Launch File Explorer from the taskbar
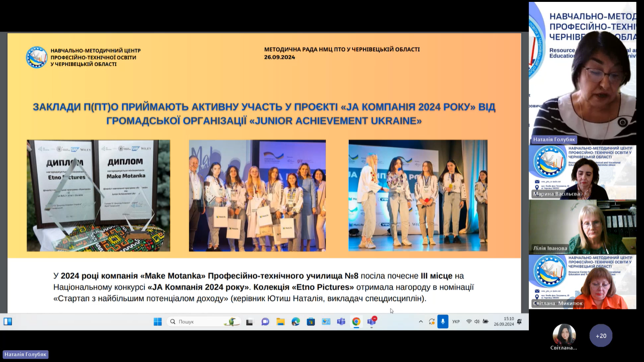The width and height of the screenshot is (644, 362). (280, 322)
